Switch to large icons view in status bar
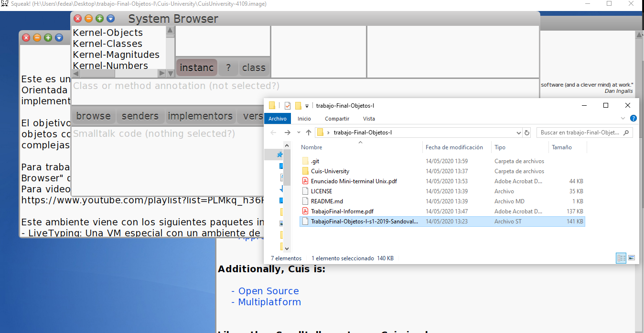The height and width of the screenshot is (333, 644). pos(632,258)
